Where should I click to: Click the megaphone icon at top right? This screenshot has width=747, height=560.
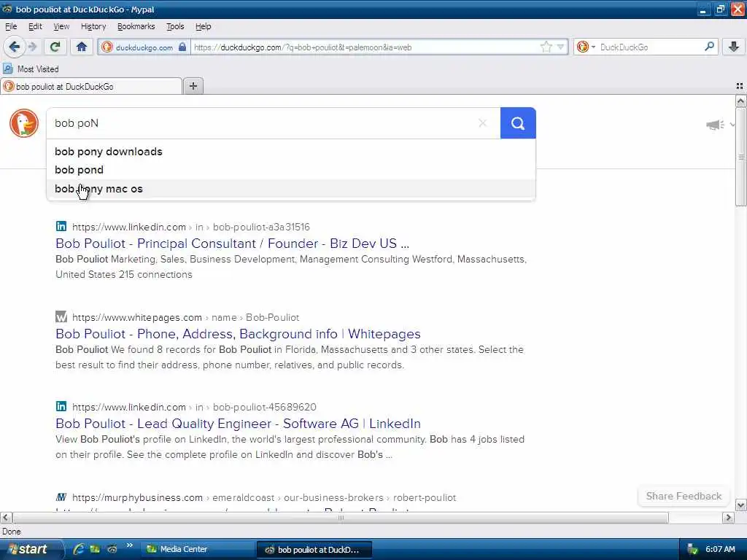[715, 125]
